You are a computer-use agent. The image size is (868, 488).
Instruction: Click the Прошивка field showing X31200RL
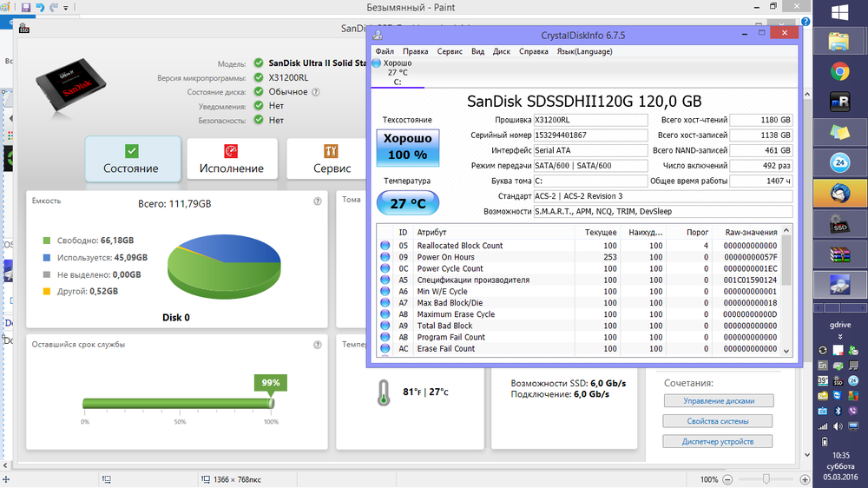tap(590, 120)
